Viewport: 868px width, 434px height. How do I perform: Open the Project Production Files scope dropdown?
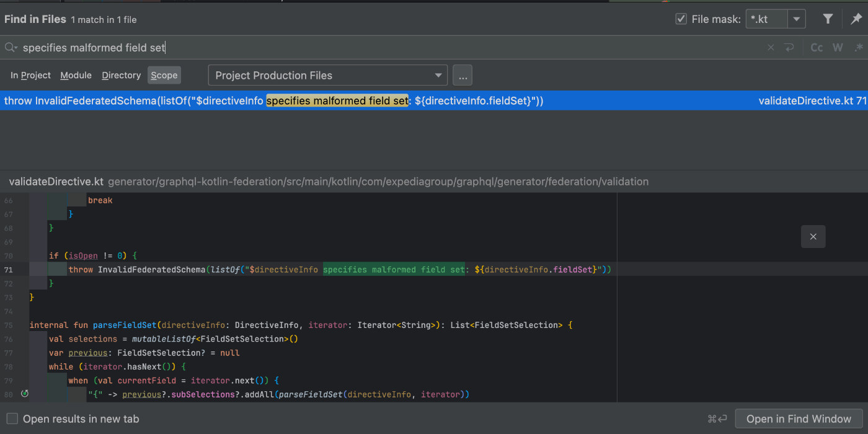point(327,76)
